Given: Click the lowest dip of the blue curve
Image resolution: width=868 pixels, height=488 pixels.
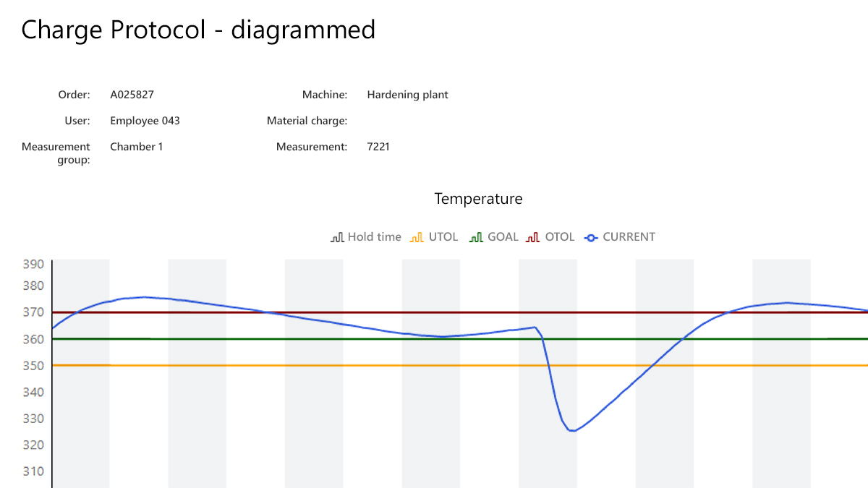Looking at the screenshot, I should point(571,431).
